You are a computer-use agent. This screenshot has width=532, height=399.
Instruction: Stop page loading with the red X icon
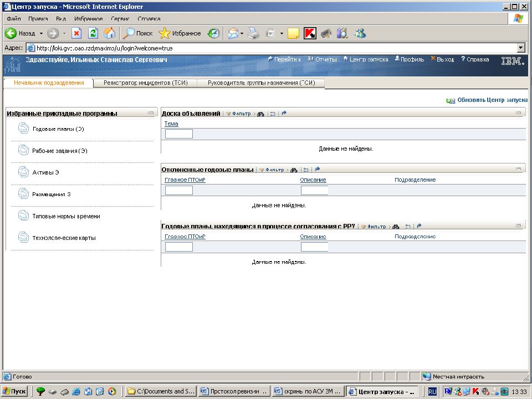[76, 33]
